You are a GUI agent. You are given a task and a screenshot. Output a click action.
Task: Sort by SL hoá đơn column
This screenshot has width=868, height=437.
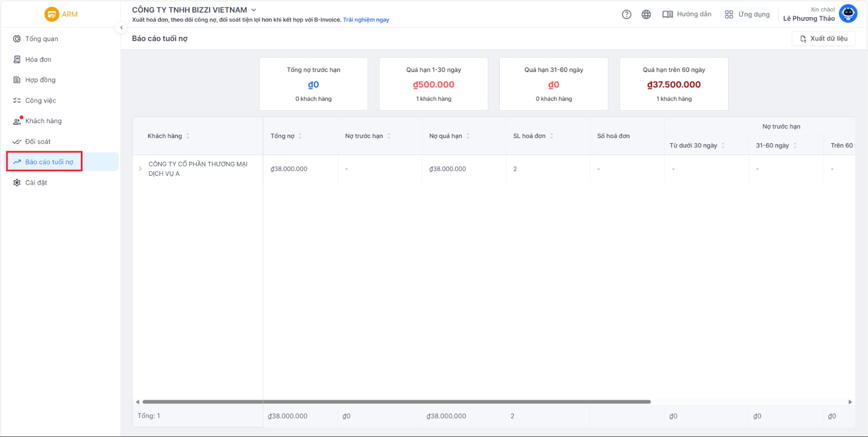[x=551, y=136]
